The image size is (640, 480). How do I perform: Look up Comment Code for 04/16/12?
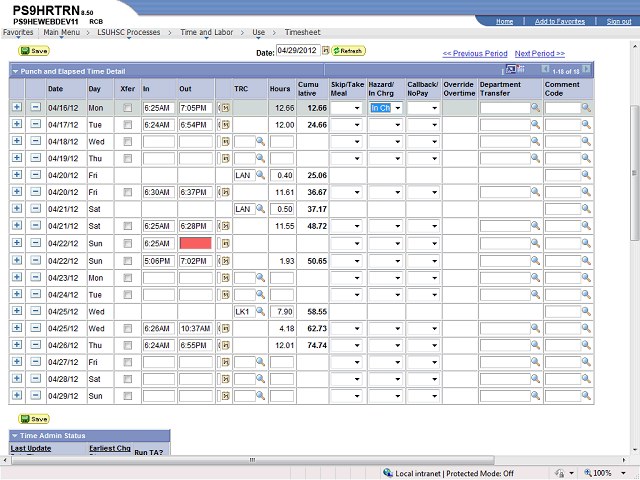[x=586, y=108]
